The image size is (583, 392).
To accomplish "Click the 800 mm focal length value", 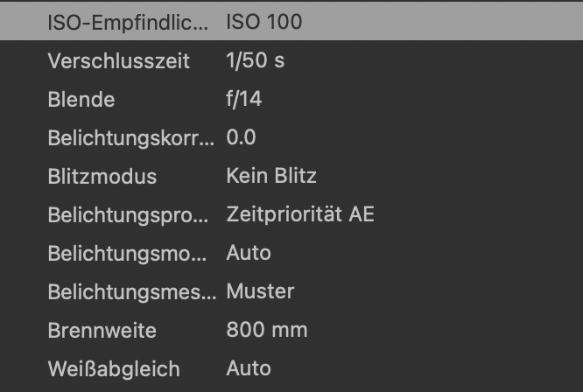I will 267,331.
